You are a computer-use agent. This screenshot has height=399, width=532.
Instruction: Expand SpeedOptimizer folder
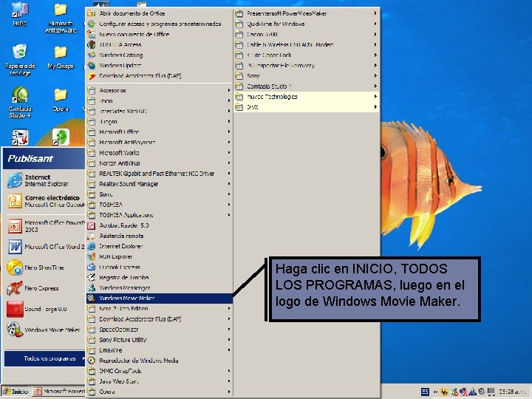click(160, 330)
